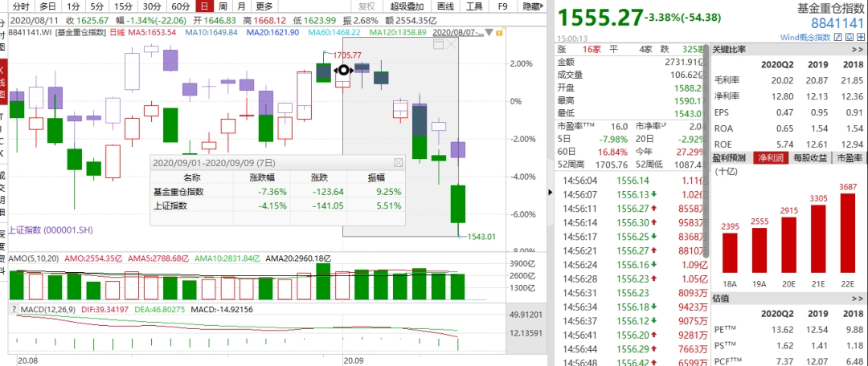
Task: Switch to the 周 weekly period tab
Action: tap(224, 6)
